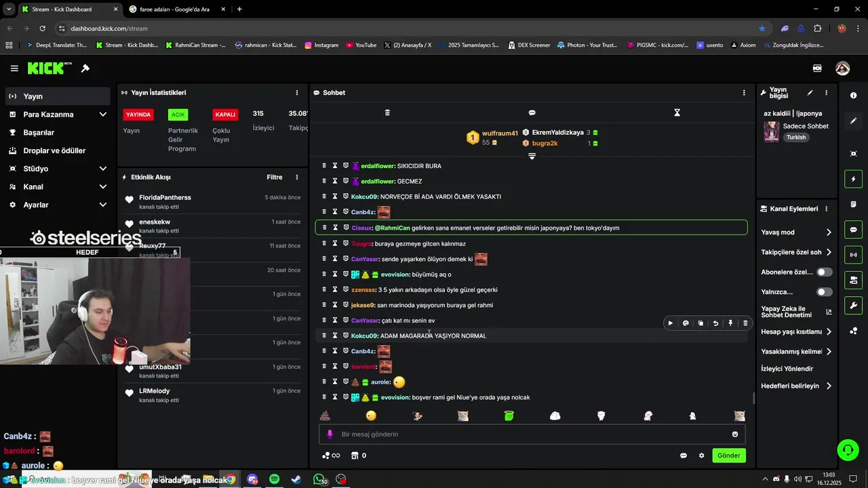This screenshot has height=488, width=868.
Task: Delete the hovered message with the trash icon
Action: click(745, 323)
